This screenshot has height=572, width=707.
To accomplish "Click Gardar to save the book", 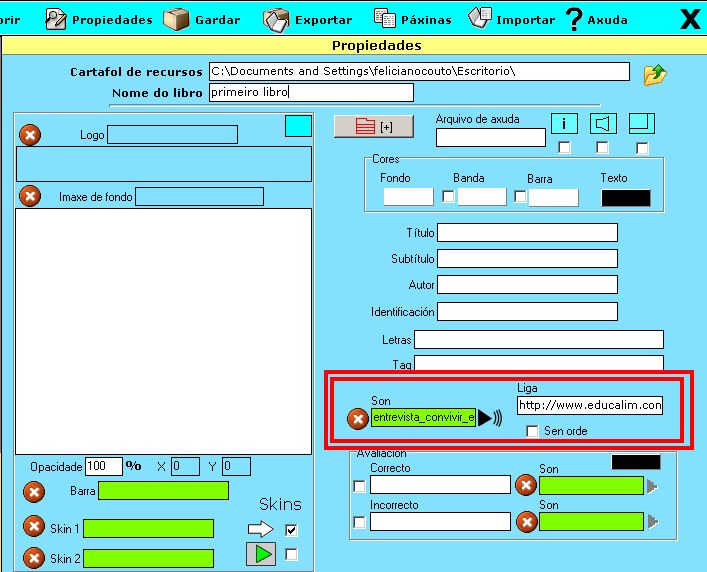I will pyautogui.click(x=203, y=19).
